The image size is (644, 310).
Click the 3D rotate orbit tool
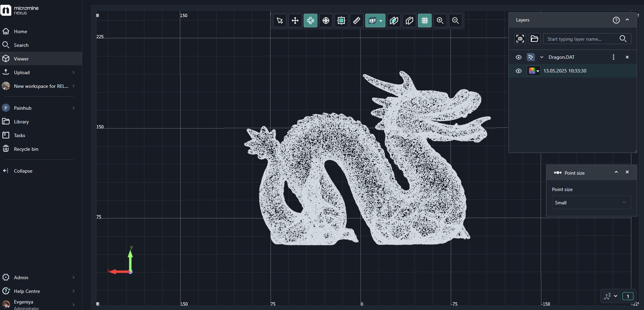(311, 21)
